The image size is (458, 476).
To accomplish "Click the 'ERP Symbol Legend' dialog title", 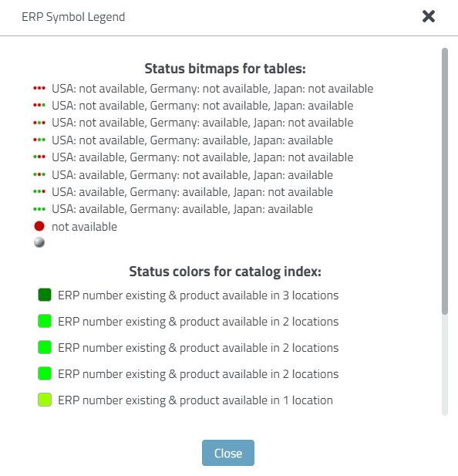I will [73, 17].
